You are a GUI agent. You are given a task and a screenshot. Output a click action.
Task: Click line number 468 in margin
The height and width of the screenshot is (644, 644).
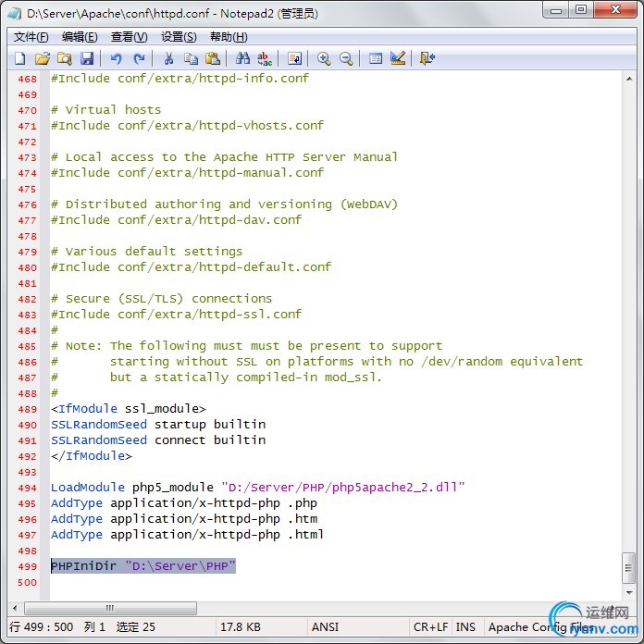point(27,79)
